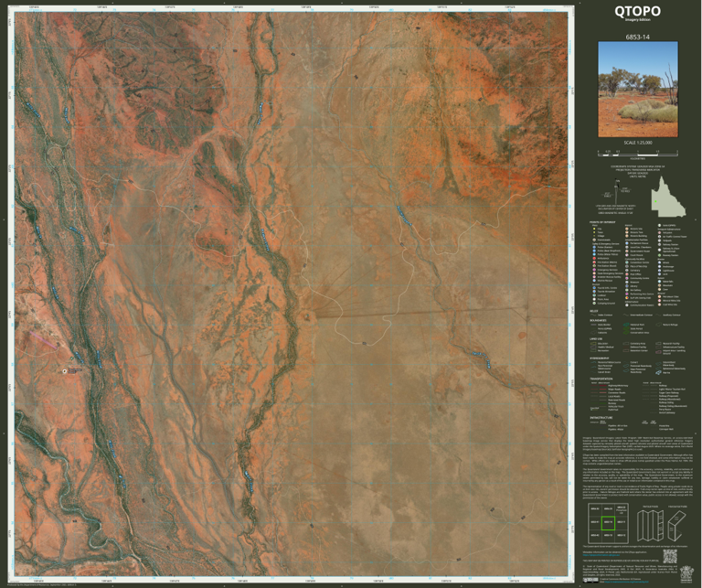
Task: Click the National Park boundary legend symbol
Action: [626, 325]
